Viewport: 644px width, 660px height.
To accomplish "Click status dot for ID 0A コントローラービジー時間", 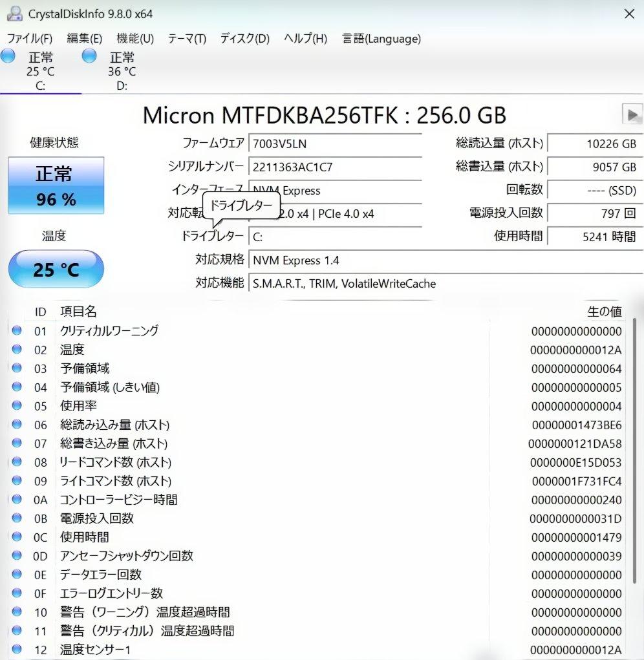I will tap(17, 499).
